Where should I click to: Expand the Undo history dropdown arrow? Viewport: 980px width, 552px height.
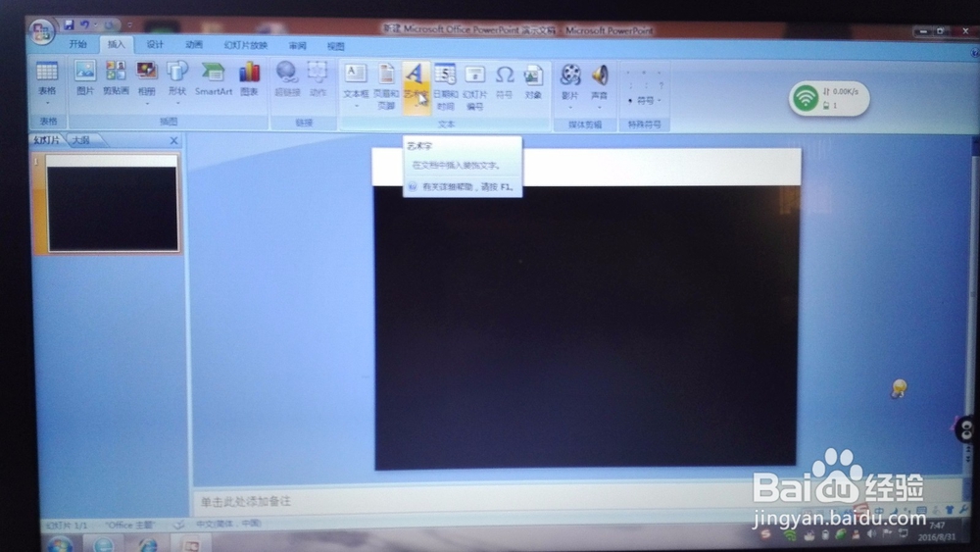95,25
